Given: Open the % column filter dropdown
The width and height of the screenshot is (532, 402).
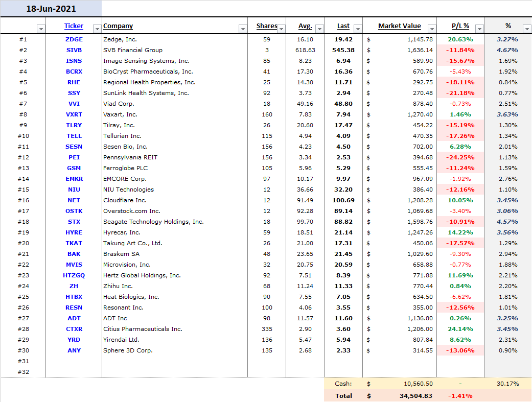Looking at the screenshot, I should click(527, 29).
